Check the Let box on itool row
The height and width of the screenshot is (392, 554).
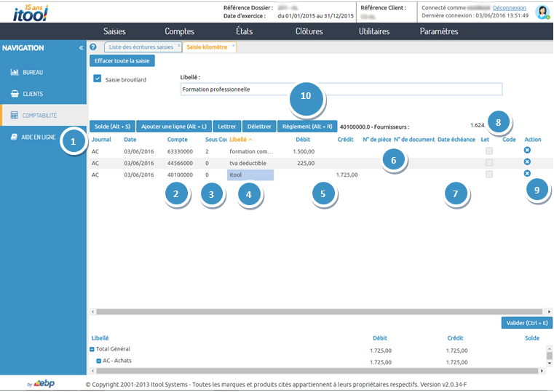pos(489,175)
